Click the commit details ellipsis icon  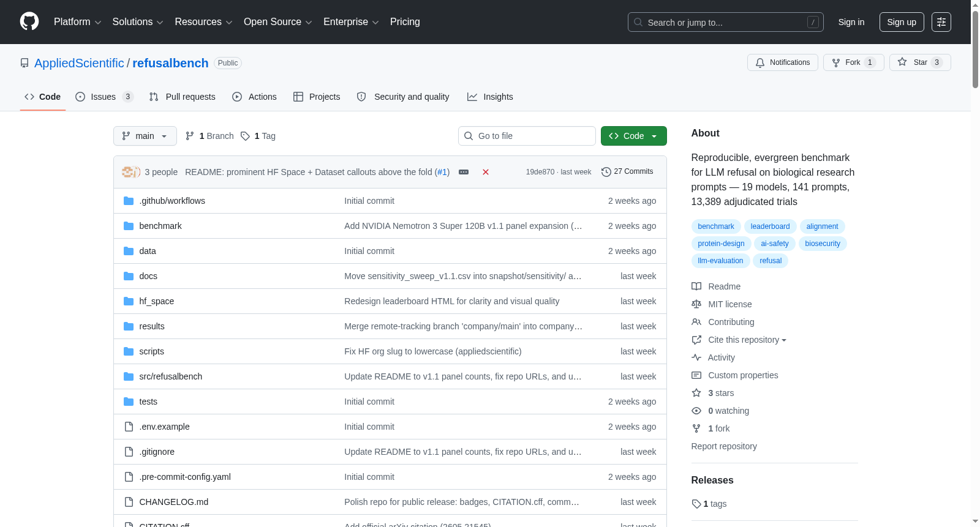click(x=464, y=172)
